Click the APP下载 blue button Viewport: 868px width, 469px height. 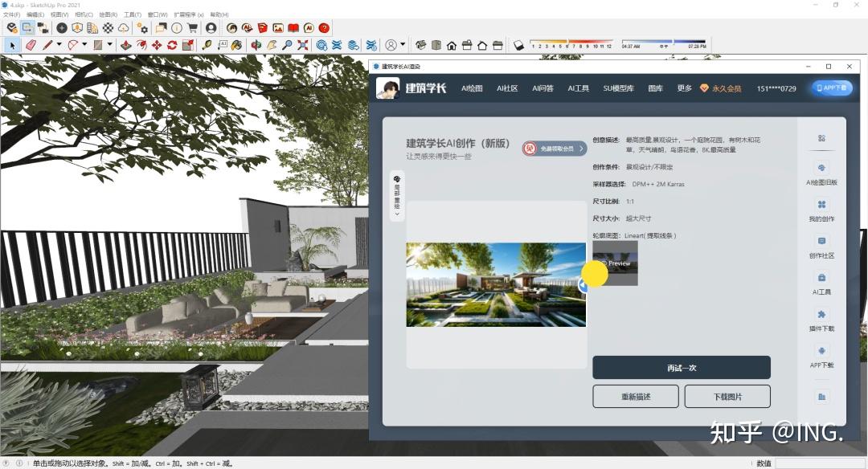(x=832, y=88)
